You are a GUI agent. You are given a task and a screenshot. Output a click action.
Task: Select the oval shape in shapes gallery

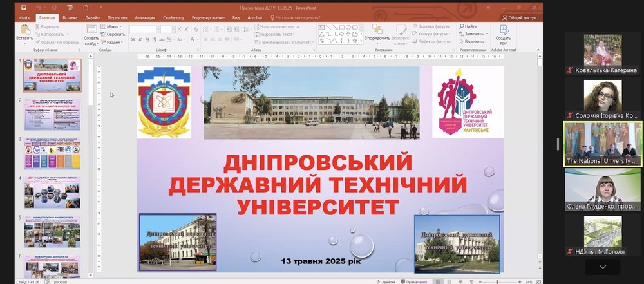[348, 27]
